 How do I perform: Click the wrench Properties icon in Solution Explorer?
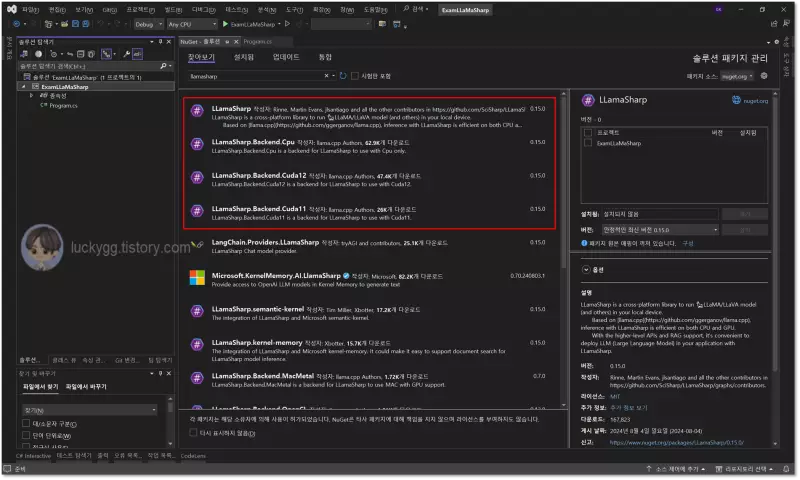(x=127, y=54)
